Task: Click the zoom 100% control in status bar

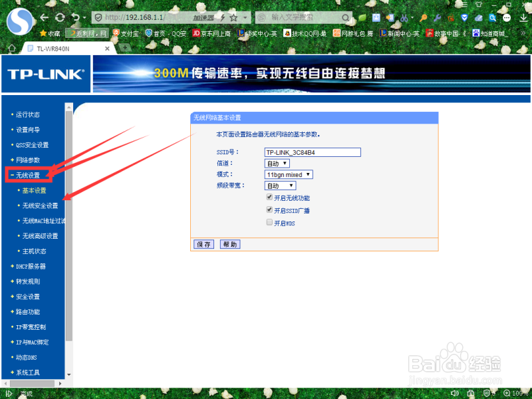Action: [517, 393]
